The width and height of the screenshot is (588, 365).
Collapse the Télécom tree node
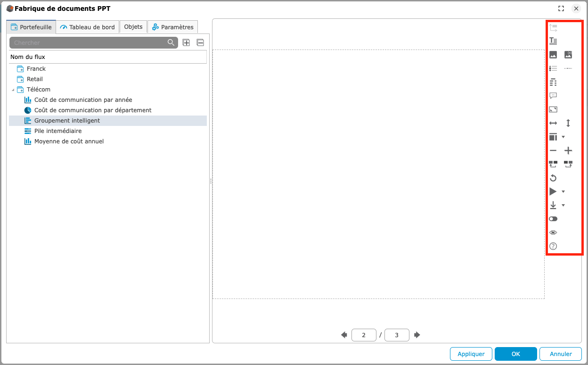pyautogui.click(x=13, y=90)
